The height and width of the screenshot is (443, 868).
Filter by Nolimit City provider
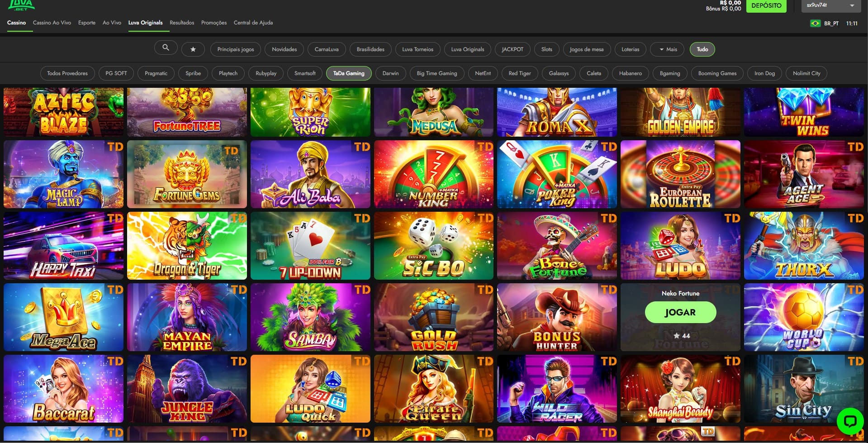coord(806,73)
